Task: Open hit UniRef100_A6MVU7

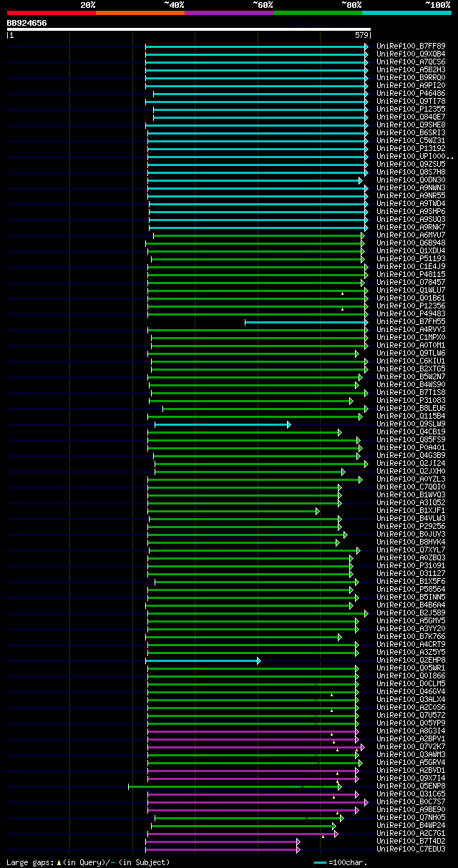Action: tap(411, 235)
